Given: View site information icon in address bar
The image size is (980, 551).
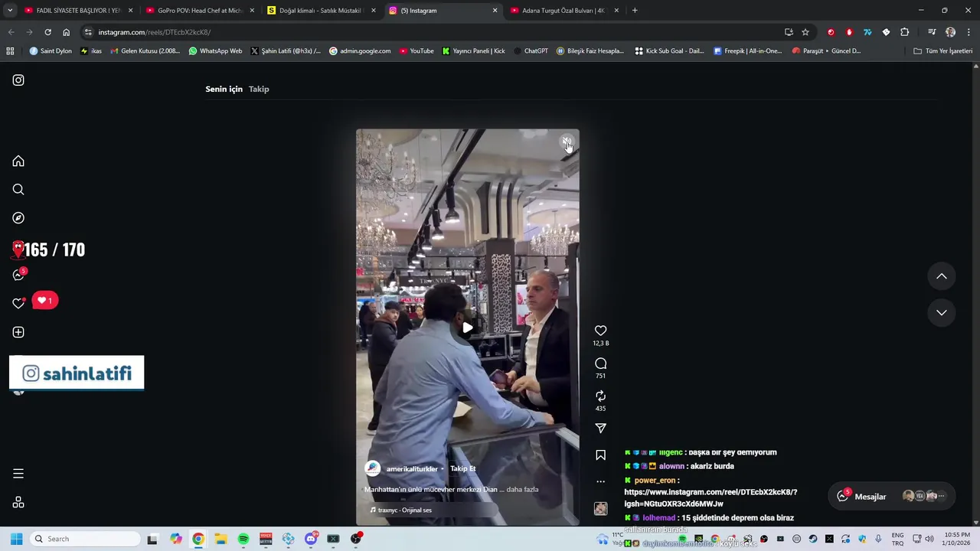Looking at the screenshot, I should (88, 32).
